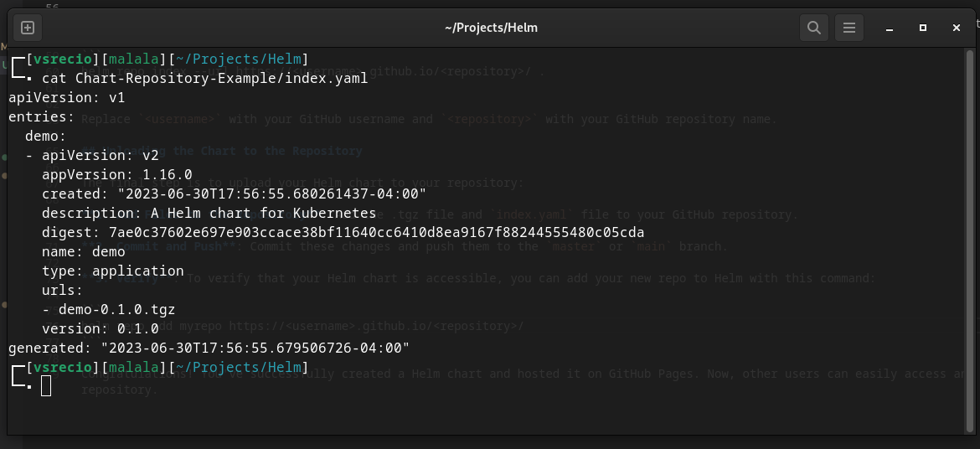Click the terminal cursor block
This screenshot has height=449, width=980.
45,386
